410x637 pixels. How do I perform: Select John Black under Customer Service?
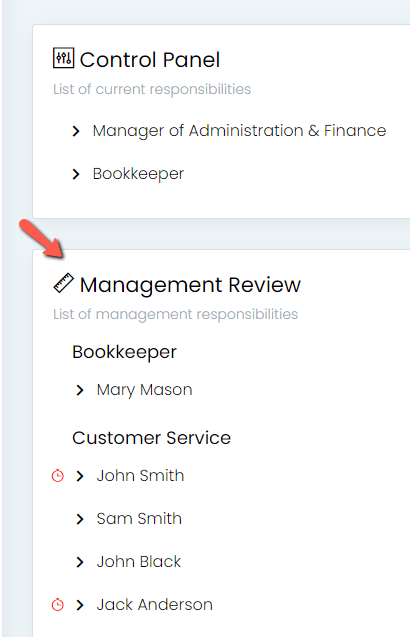coord(139,562)
